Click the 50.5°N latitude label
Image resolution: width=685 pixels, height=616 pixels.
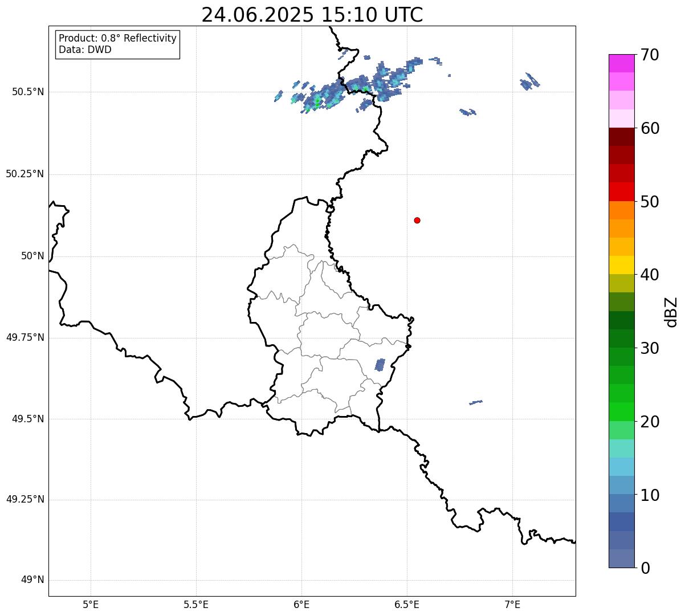pyautogui.click(x=27, y=92)
